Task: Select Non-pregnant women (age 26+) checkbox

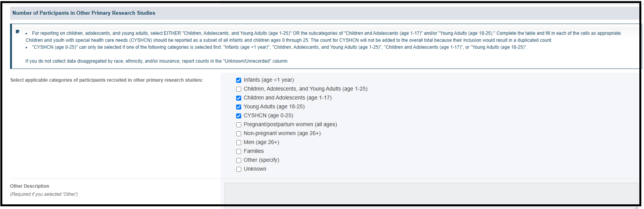Action: pos(239,134)
